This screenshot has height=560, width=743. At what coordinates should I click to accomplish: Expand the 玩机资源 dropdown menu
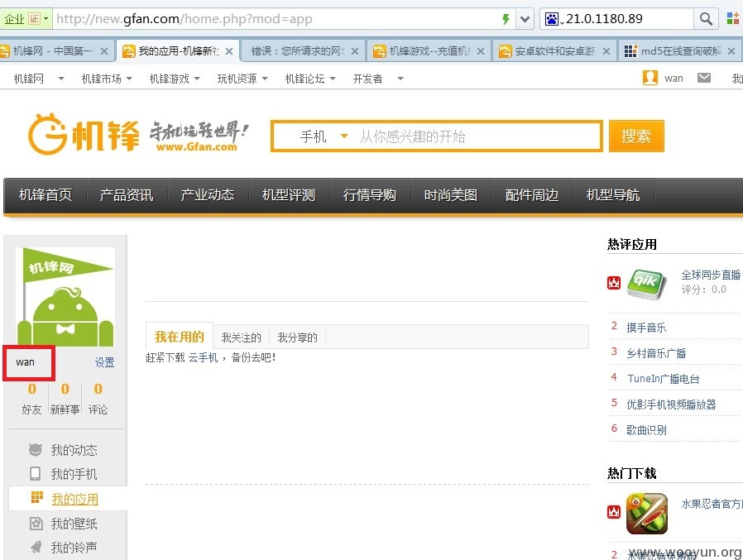coord(265,79)
